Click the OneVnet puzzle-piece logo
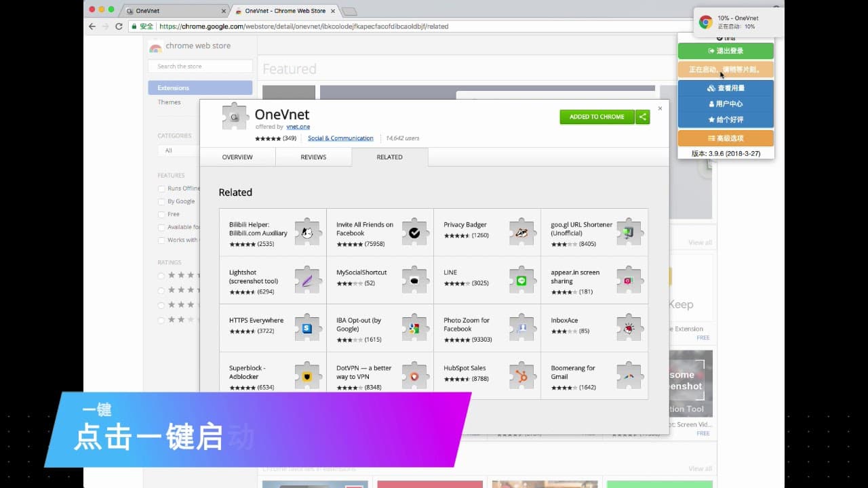 [x=235, y=116]
